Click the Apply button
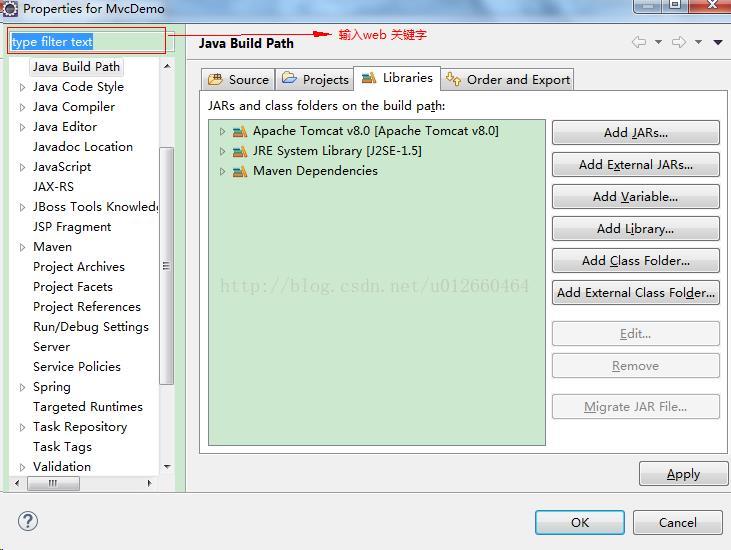731x550 pixels. pyautogui.click(x=683, y=474)
